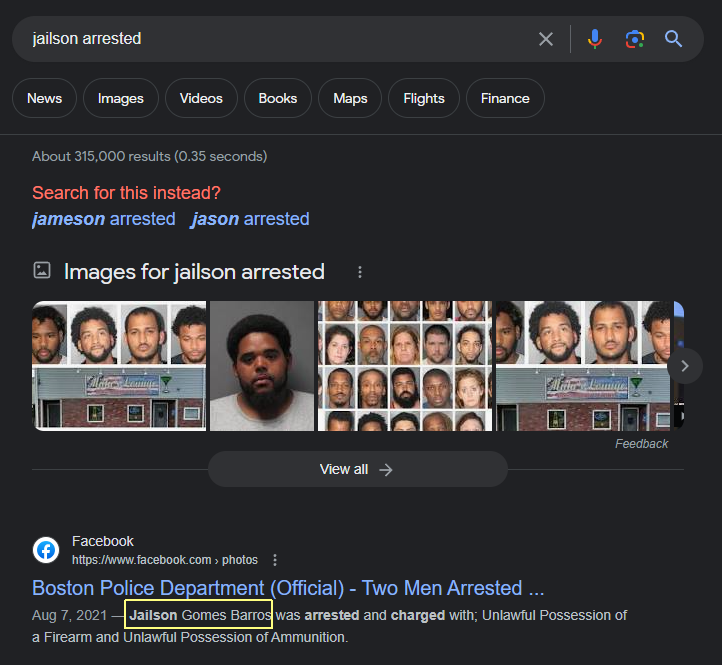Open first mugshots and lounge thumbnail
This screenshot has width=722, height=665.
coord(119,366)
